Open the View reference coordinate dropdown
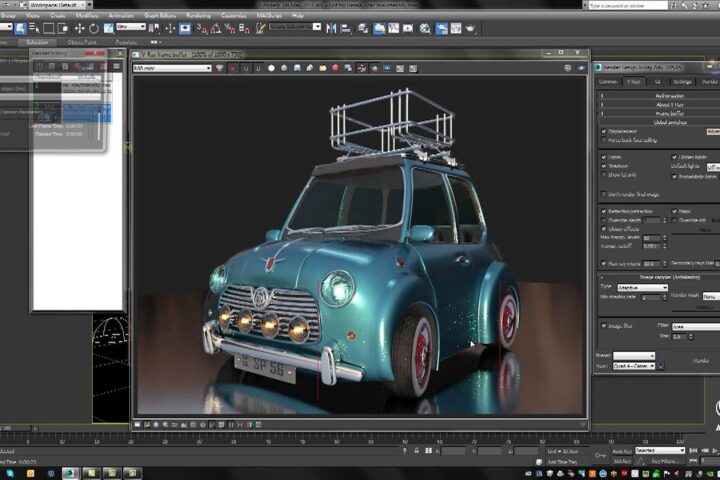This screenshot has height=480, width=720. pos(131,27)
